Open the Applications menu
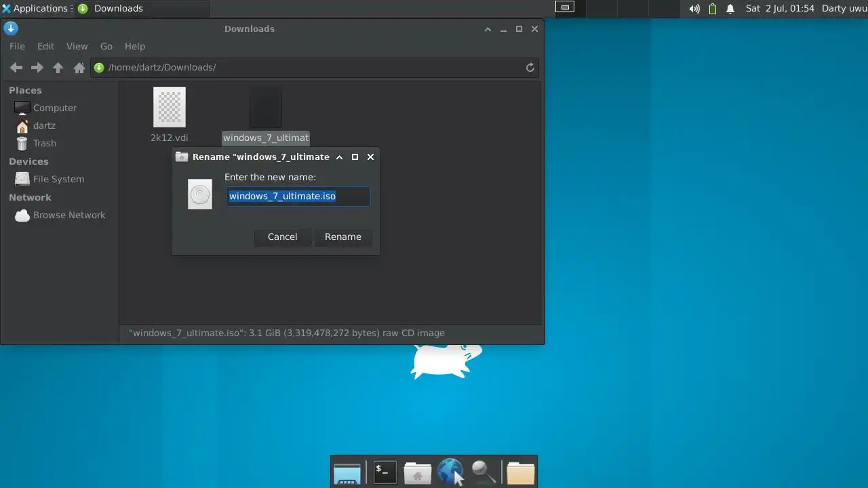The height and width of the screenshot is (488, 868). [x=36, y=8]
